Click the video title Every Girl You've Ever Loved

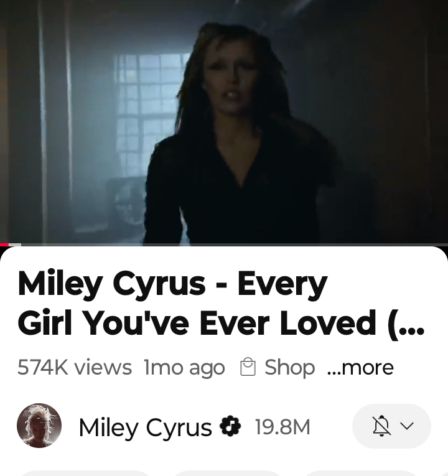pyautogui.click(x=221, y=302)
